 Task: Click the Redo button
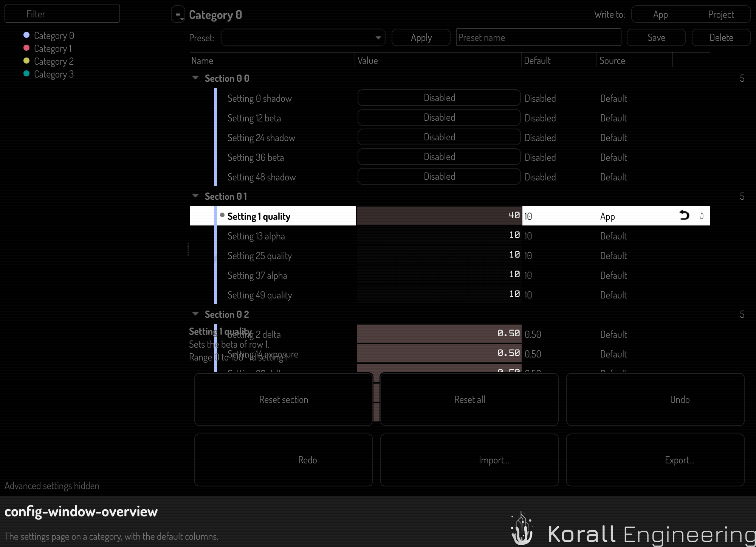click(x=283, y=460)
